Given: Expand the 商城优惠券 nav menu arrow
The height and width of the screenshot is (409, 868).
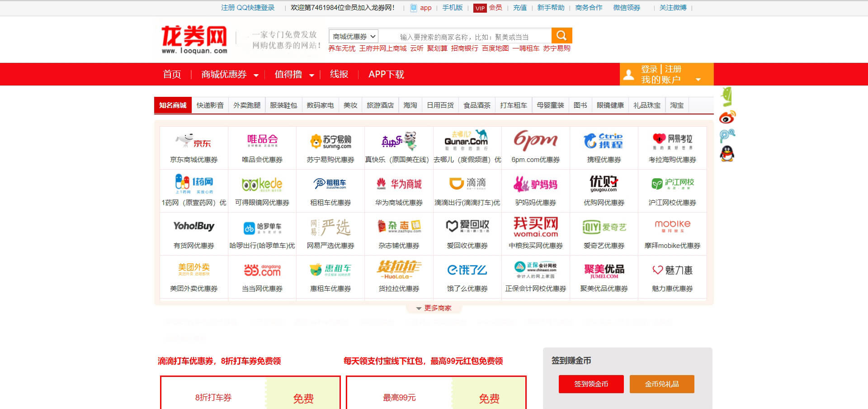Looking at the screenshot, I should (x=256, y=76).
